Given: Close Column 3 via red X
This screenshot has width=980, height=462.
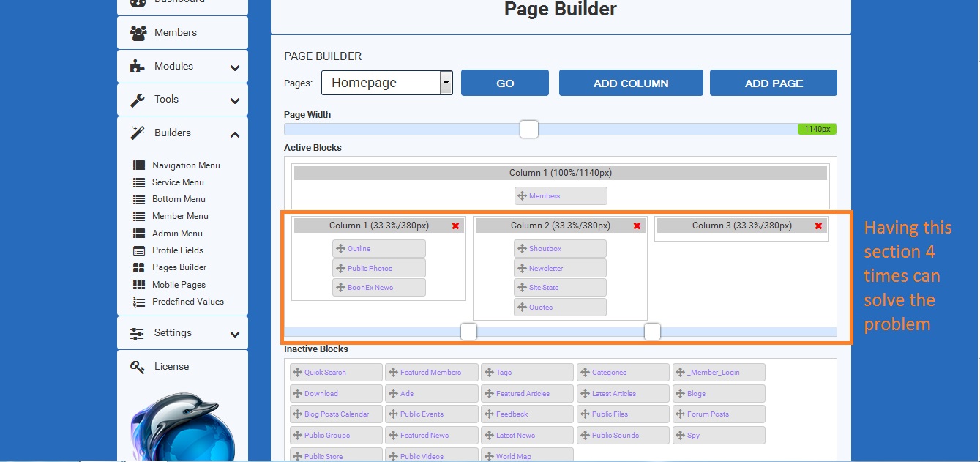Looking at the screenshot, I should [818, 226].
